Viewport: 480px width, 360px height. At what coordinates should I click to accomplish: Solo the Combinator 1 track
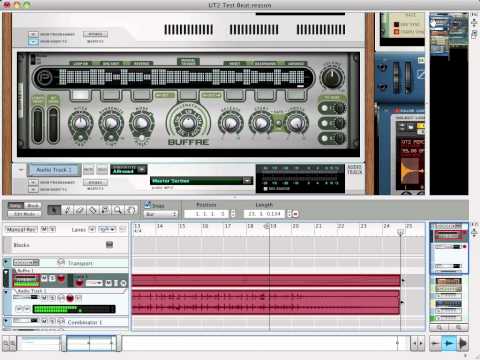coord(52,322)
